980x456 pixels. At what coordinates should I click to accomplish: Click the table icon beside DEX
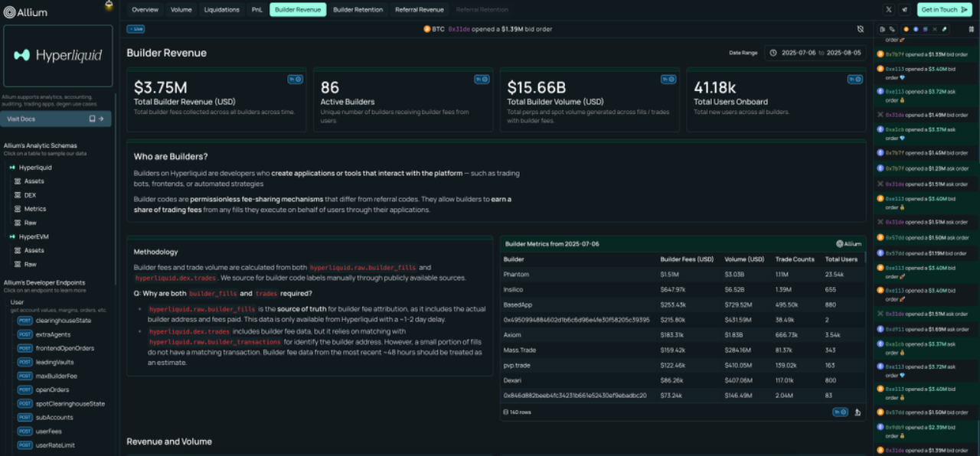pos(18,195)
